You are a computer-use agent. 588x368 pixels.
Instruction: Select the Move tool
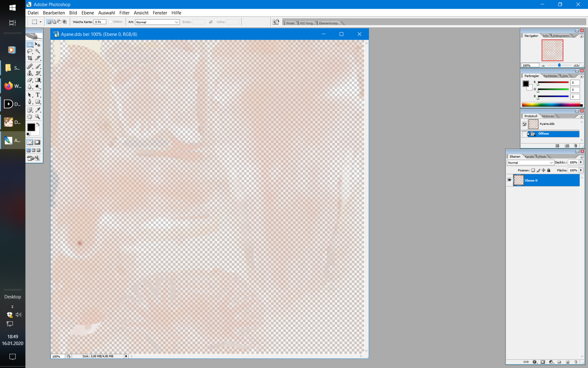click(38, 45)
